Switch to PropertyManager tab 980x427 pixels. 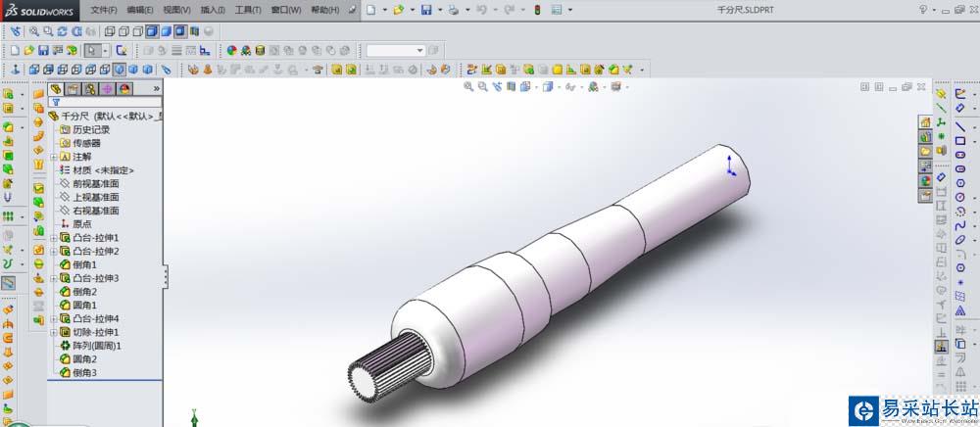73,89
